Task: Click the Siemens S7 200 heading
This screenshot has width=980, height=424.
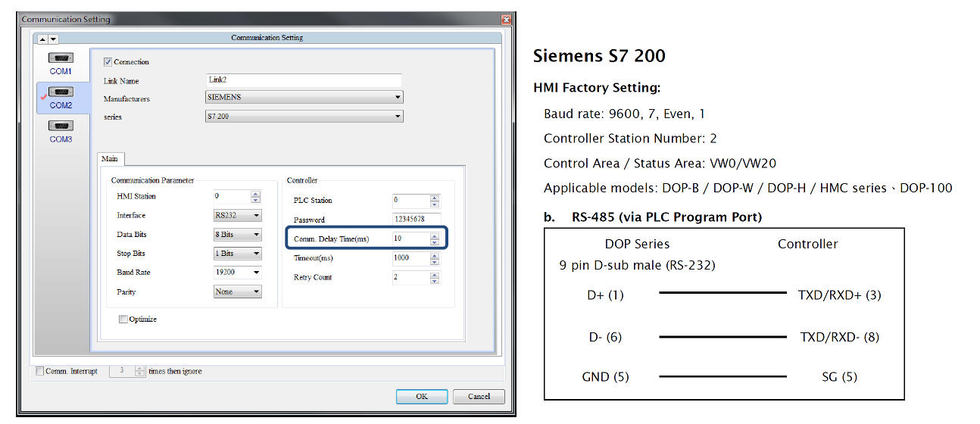Action: tap(599, 55)
